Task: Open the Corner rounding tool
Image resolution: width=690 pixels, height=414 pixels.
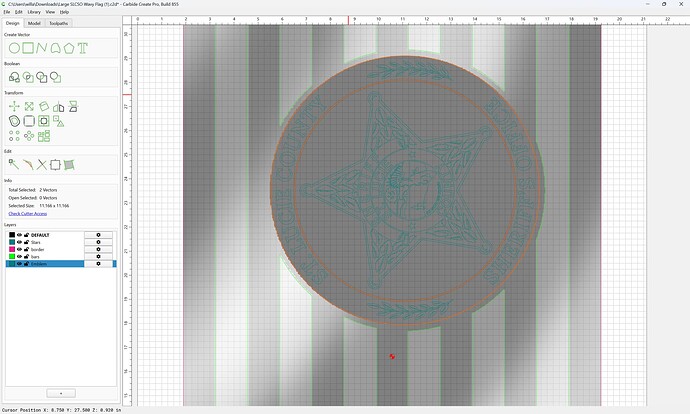Action: tap(29, 121)
